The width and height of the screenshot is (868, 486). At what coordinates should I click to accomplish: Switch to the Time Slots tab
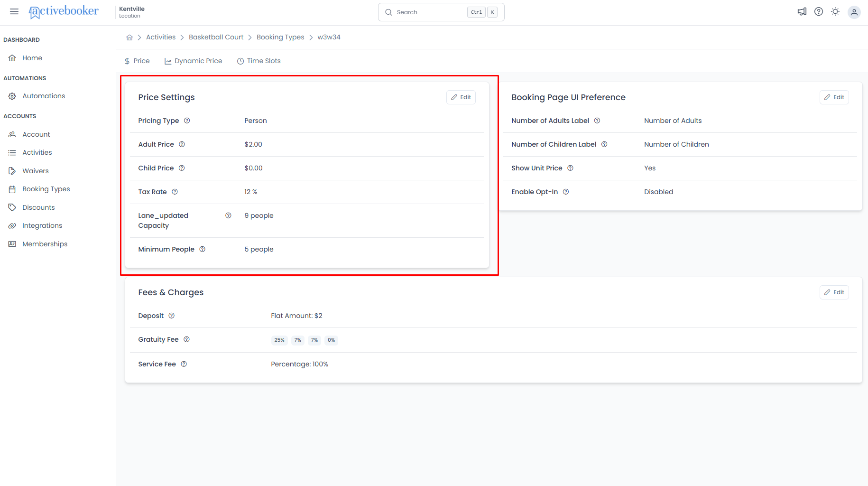[x=259, y=61]
